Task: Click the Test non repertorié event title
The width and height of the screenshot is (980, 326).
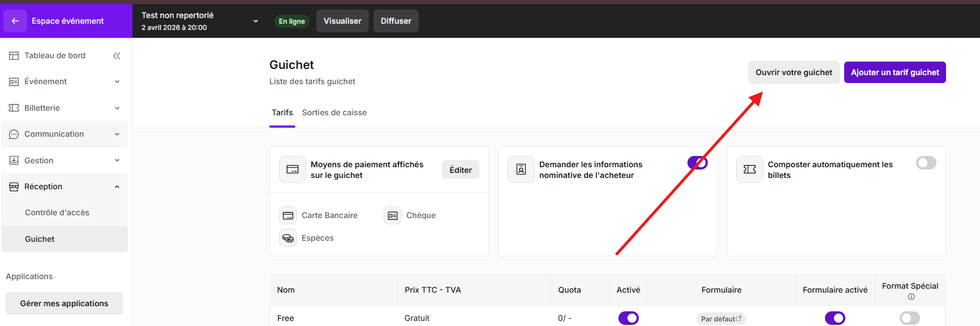Action: 178,15
